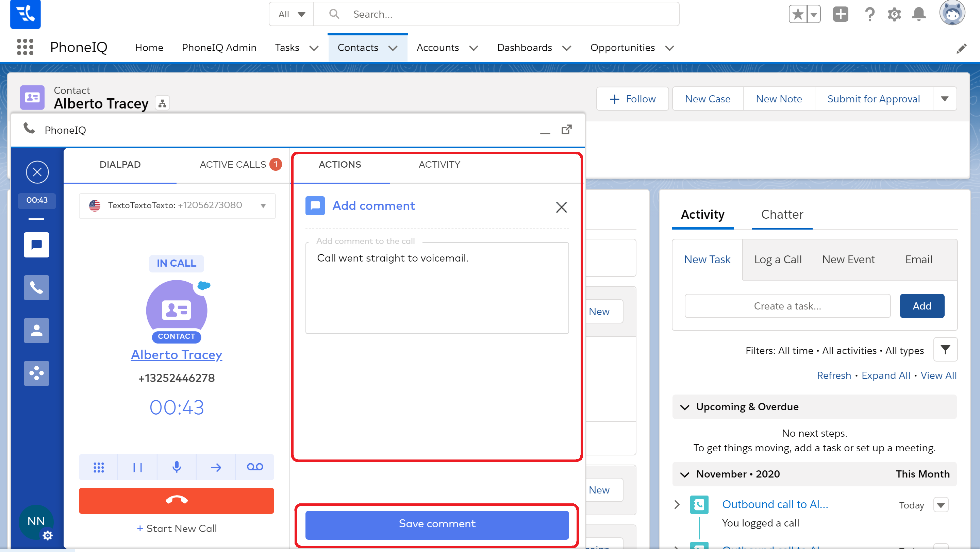Open more record actions dropdown
This screenshot has height=552, width=980.
click(x=944, y=99)
